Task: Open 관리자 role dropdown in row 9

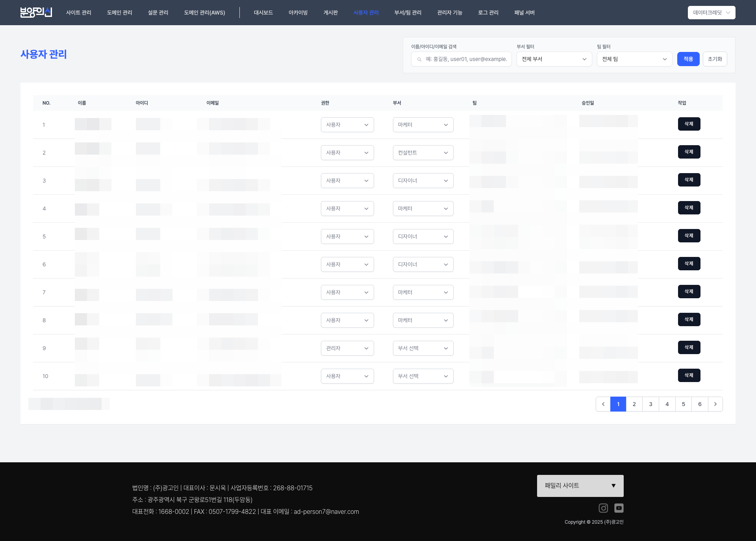Action: (x=347, y=348)
